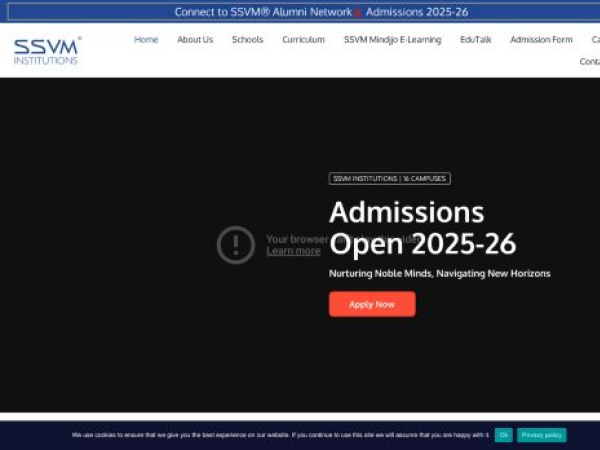Screen dimensions: 600x450
Task: Open the Admission Form page
Action: click(541, 39)
